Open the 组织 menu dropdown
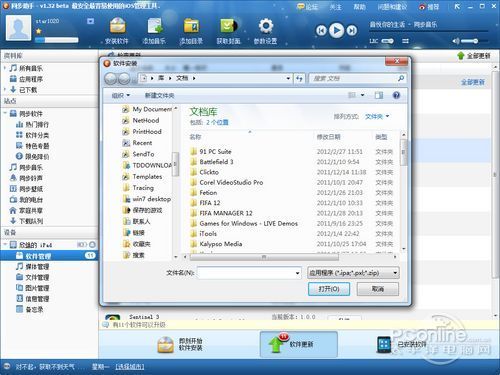Image resolution: width=500 pixels, height=375 pixels. (x=121, y=96)
